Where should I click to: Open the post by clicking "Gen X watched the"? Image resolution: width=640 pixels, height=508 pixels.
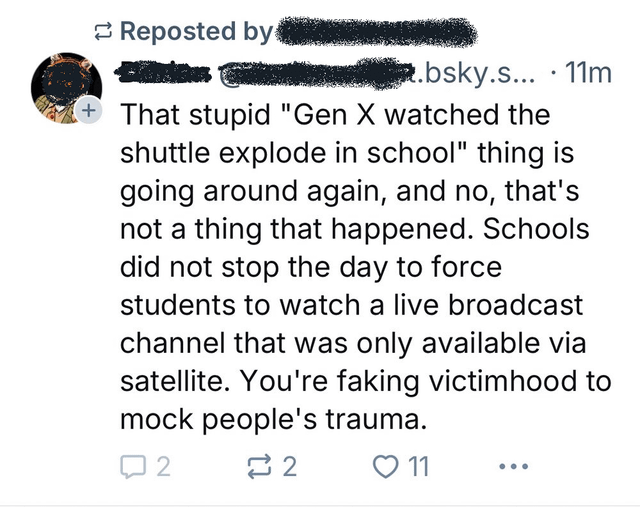coord(418,114)
